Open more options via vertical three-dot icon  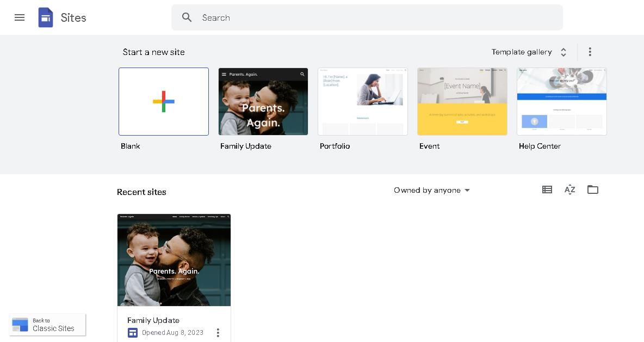coord(590,52)
